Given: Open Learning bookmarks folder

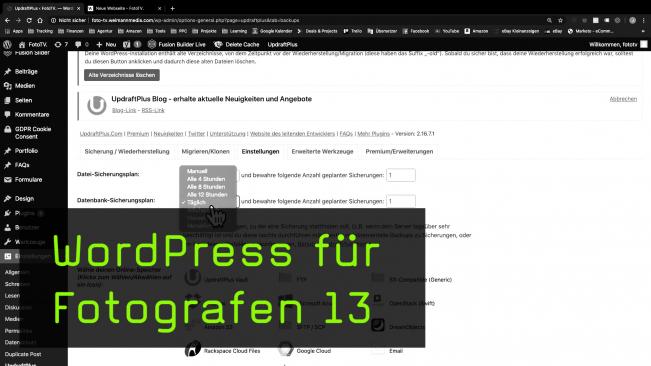Looking at the screenshot, I should pos(234,31).
